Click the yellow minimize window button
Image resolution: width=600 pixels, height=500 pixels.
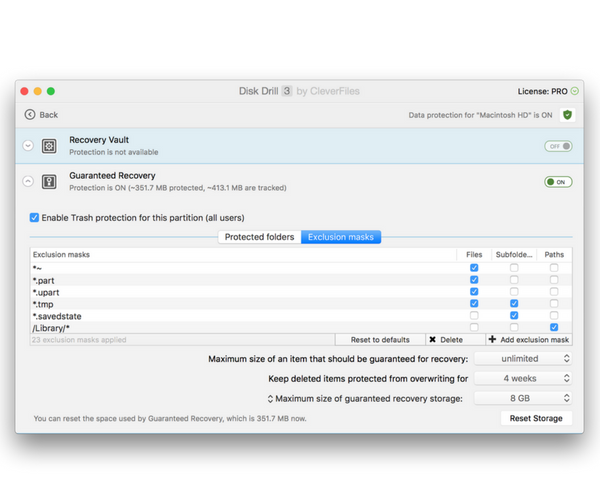(x=38, y=91)
